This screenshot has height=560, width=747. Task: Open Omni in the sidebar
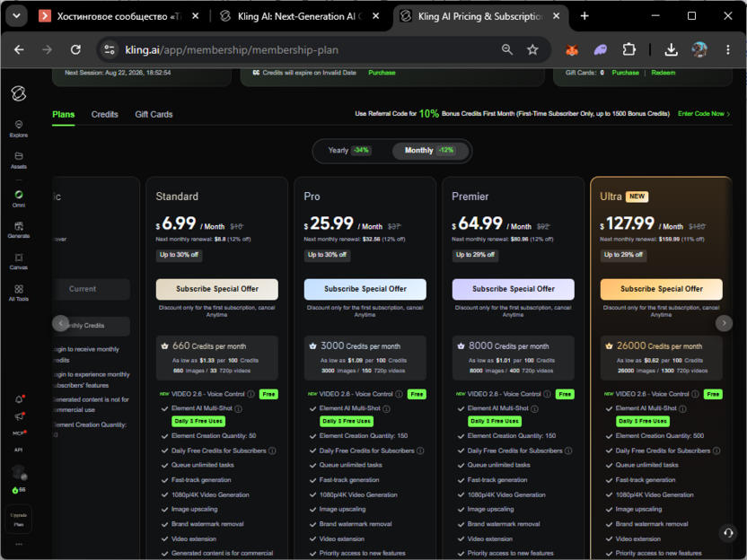pos(19,198)
